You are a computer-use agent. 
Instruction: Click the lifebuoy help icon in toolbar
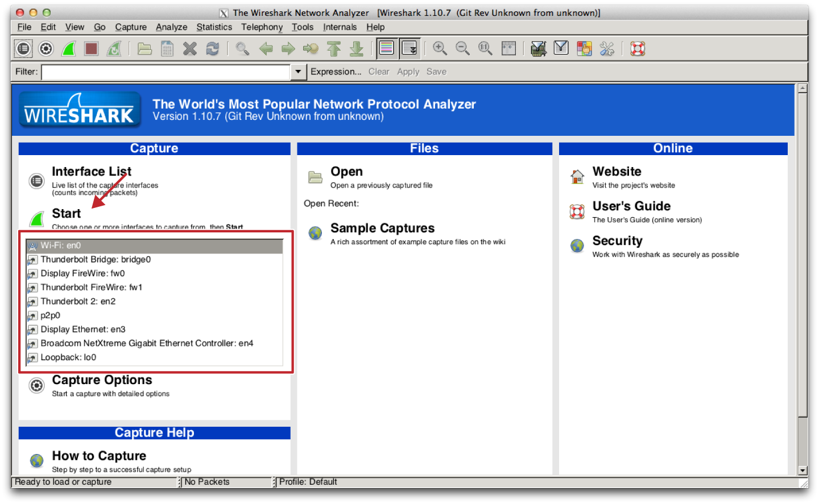(638, 49)
